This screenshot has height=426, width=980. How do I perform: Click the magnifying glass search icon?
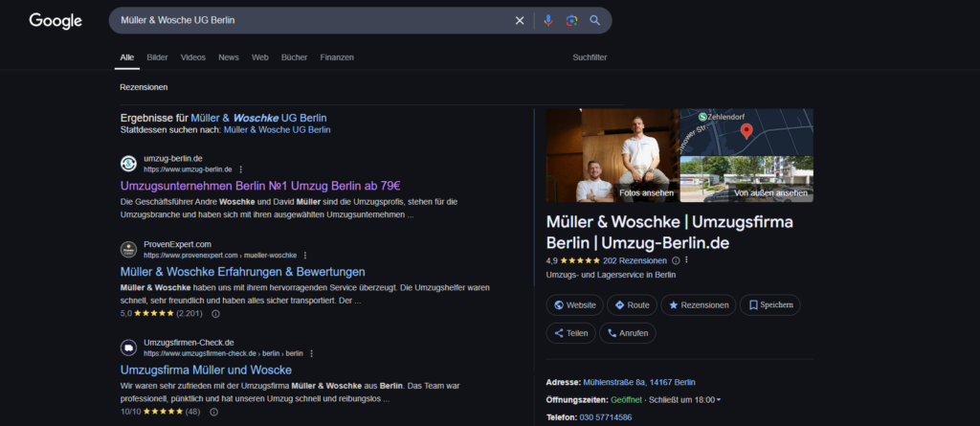pyautogui.click(x=595, y=21)
